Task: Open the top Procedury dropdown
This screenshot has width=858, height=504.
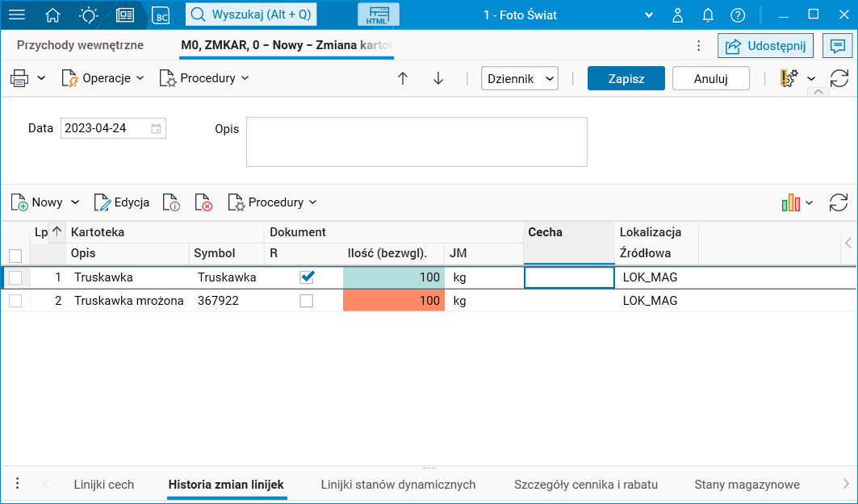Action: tap(204, 78)
